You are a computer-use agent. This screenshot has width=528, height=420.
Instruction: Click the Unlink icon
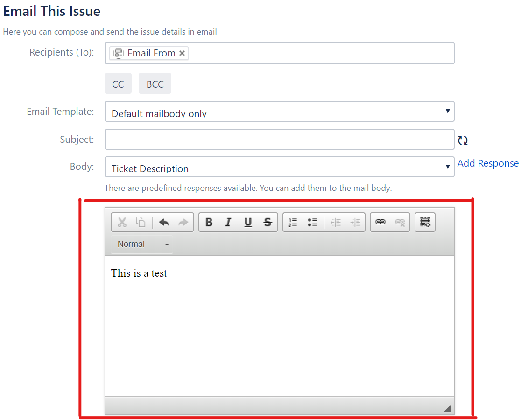[x=400, y=222]
